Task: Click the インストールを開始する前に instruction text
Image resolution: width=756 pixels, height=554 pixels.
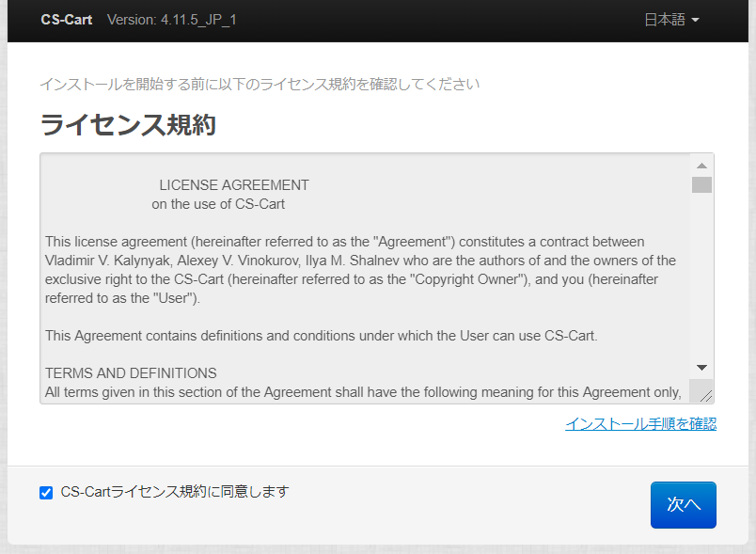Action: [x=260, y=85]
